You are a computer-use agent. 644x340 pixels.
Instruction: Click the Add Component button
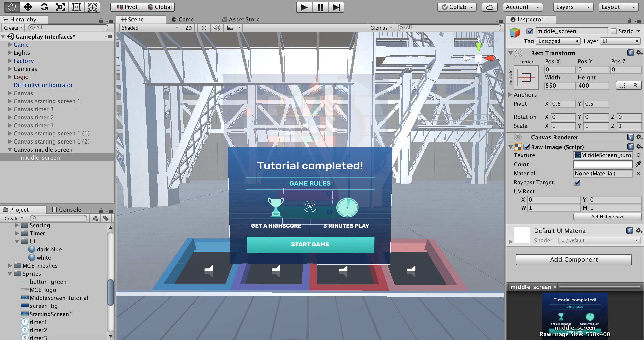[574, 260]
